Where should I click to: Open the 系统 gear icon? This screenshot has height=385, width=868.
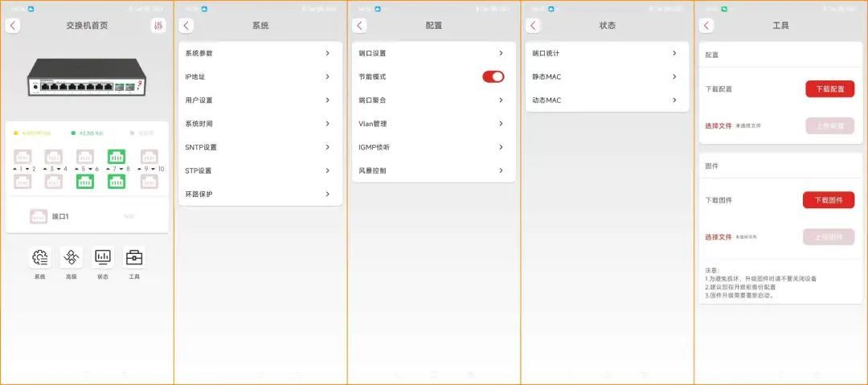(x=40, y=257)
